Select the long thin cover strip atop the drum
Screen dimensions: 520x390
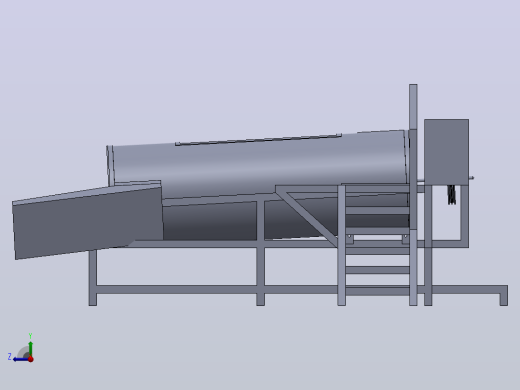[258, 139]
